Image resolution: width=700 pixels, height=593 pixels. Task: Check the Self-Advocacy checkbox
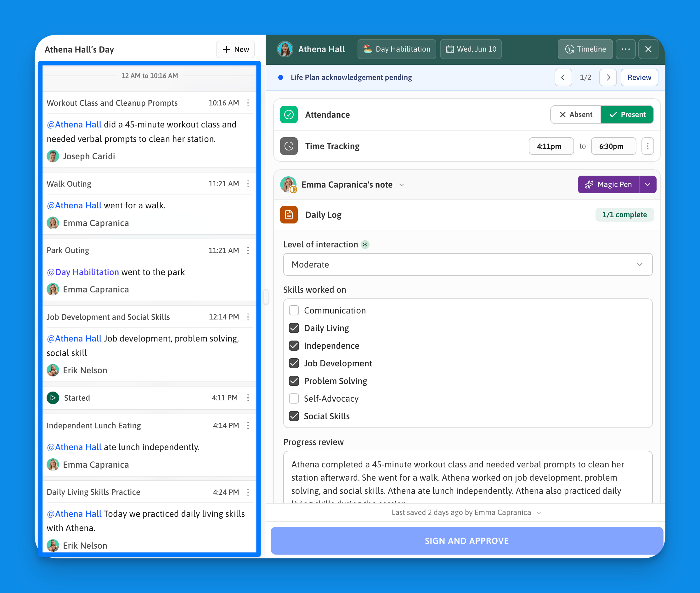294,398
